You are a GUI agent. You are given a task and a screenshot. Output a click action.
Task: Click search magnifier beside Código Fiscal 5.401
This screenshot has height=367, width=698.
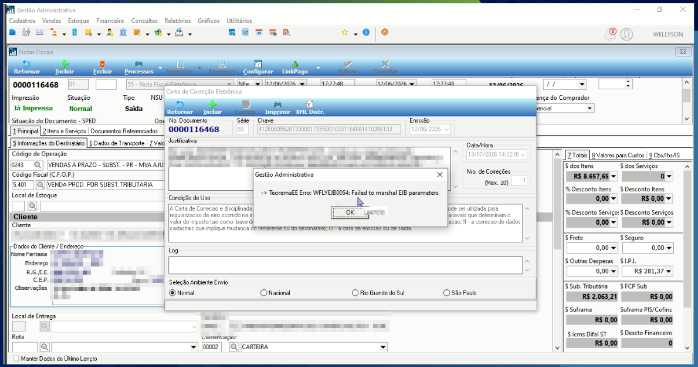[x=40, y=185]
